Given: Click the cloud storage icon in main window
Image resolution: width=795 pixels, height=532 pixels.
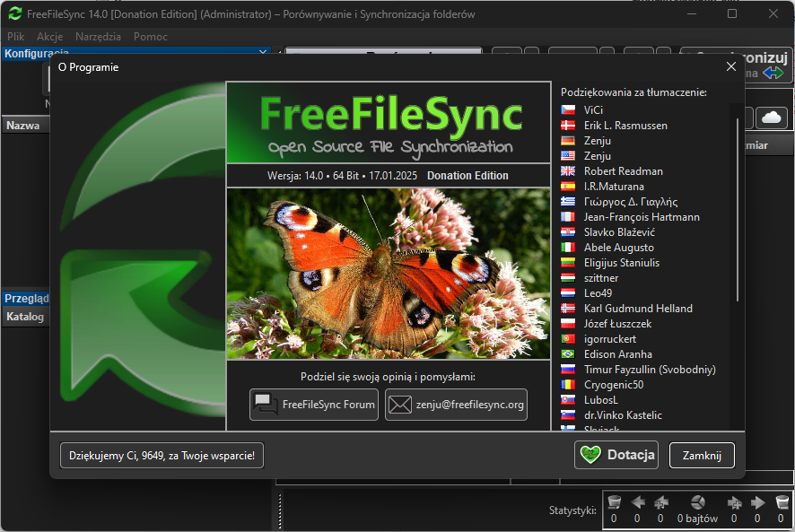Looking at the screenshot, I should coord(771,118).
